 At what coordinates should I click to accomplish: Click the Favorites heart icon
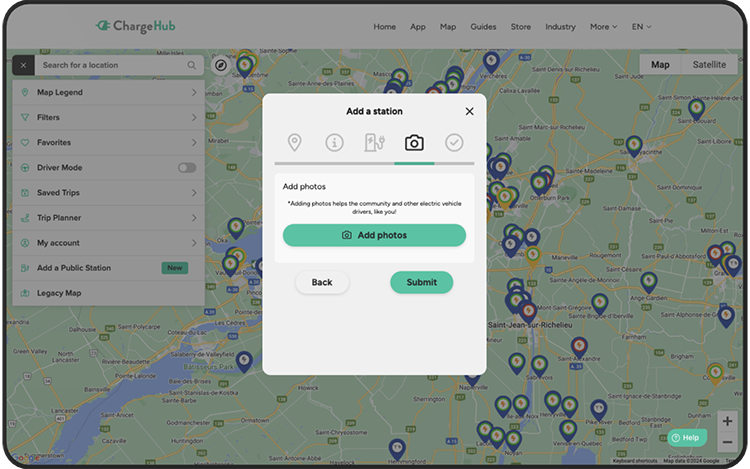point(25,142)
